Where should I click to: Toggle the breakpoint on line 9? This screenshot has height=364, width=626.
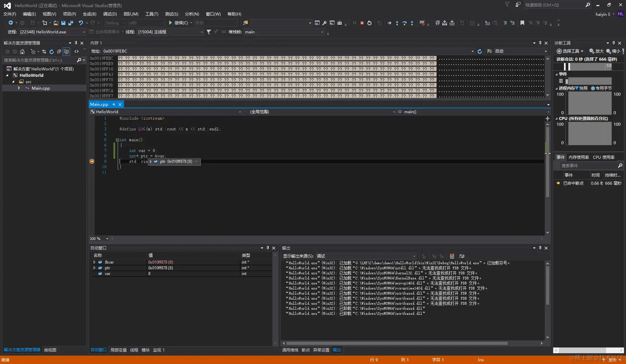[92, 161]
